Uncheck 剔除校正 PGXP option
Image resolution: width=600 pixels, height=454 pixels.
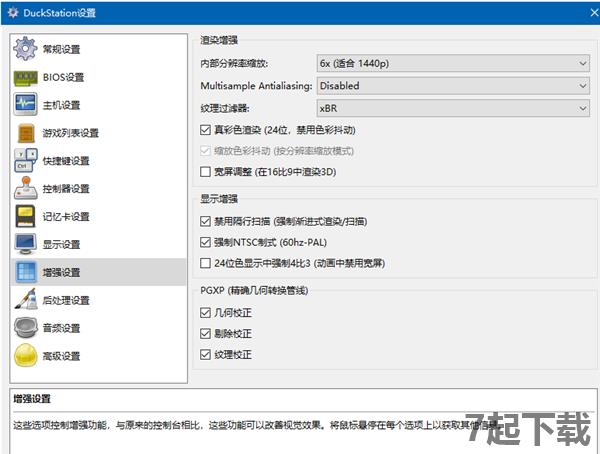(x=205, y=334)
